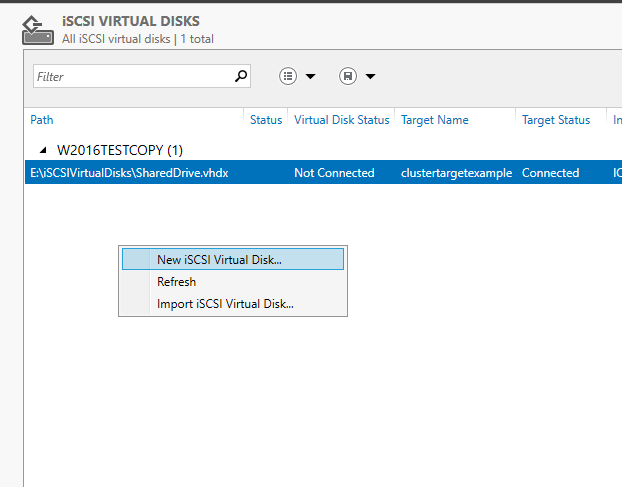
Task: Choose New iSCSI Virtual Disk... from context menu
Action: pyautogui.click(x=219, y=259)
